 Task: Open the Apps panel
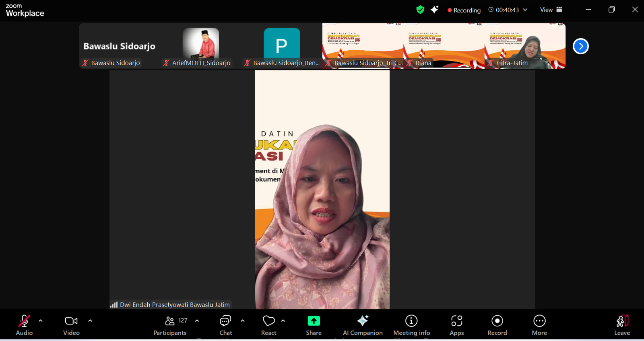pyautogui.click(x=456, y=325)
